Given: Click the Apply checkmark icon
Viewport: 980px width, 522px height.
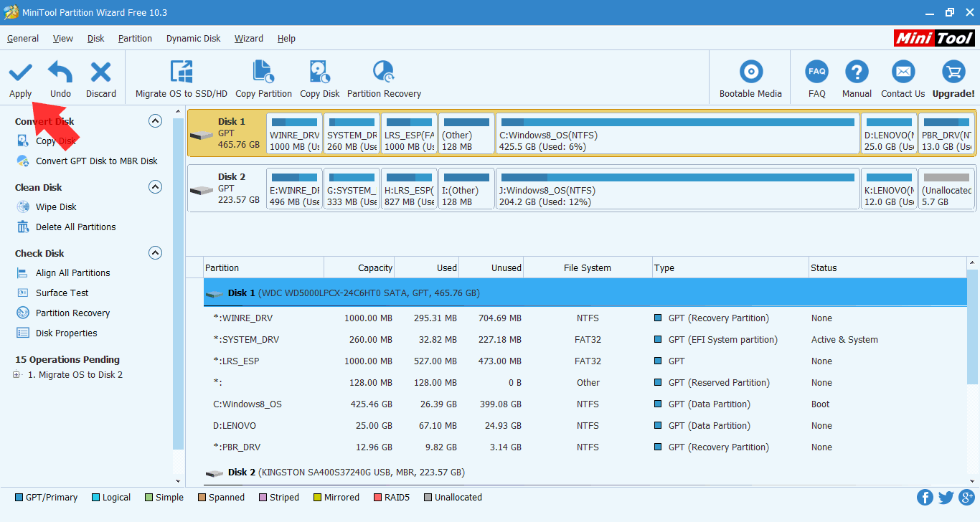Looking at the screenshot, I should click(x=20, y=72).
